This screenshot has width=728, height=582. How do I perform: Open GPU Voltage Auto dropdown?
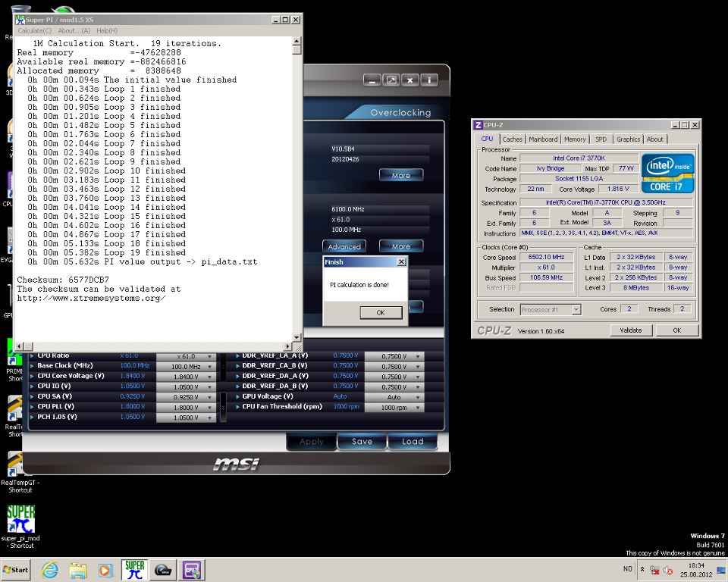click(x=394, y=397)
